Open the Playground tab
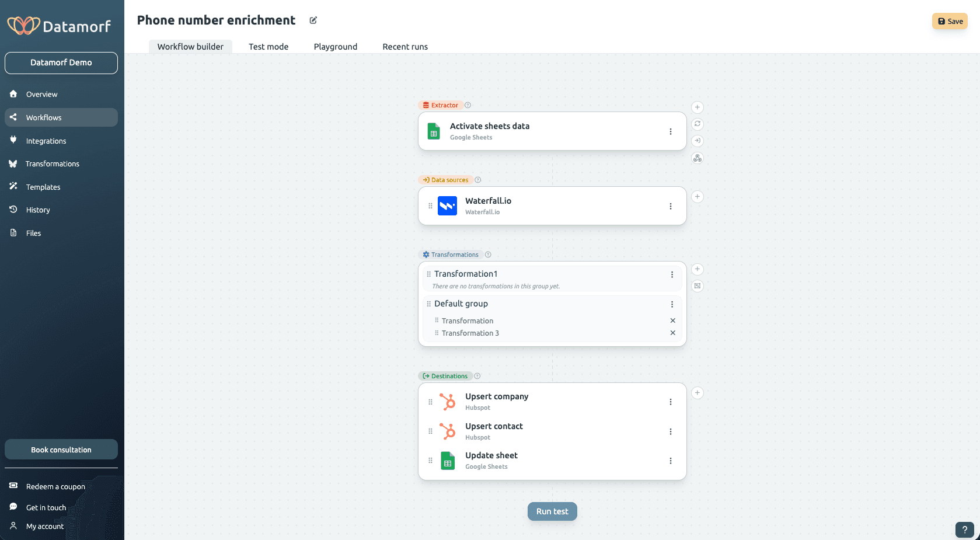Viewport: 980px width, 540px height. [x=336, y=47]
